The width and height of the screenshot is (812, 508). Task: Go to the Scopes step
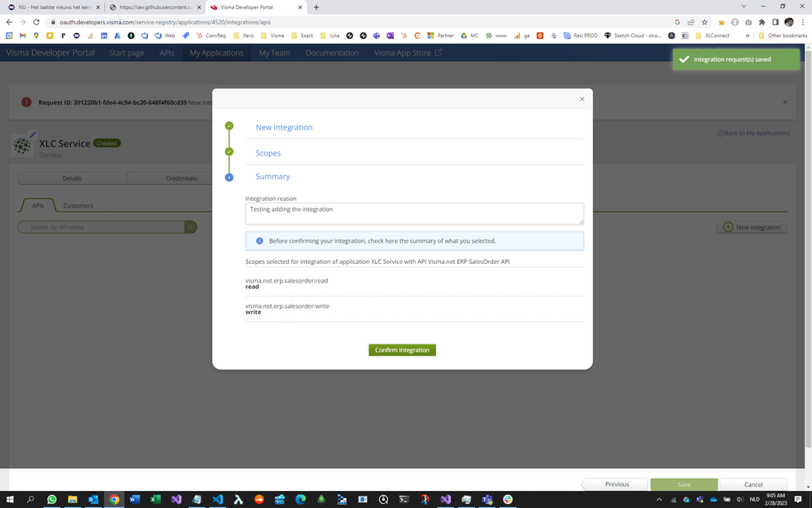pos(268,153)
